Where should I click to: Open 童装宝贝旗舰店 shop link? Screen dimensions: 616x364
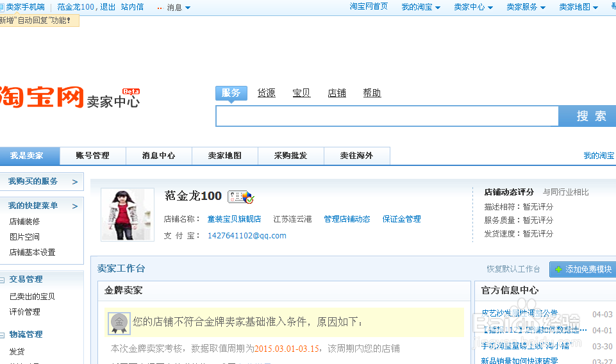234,219
